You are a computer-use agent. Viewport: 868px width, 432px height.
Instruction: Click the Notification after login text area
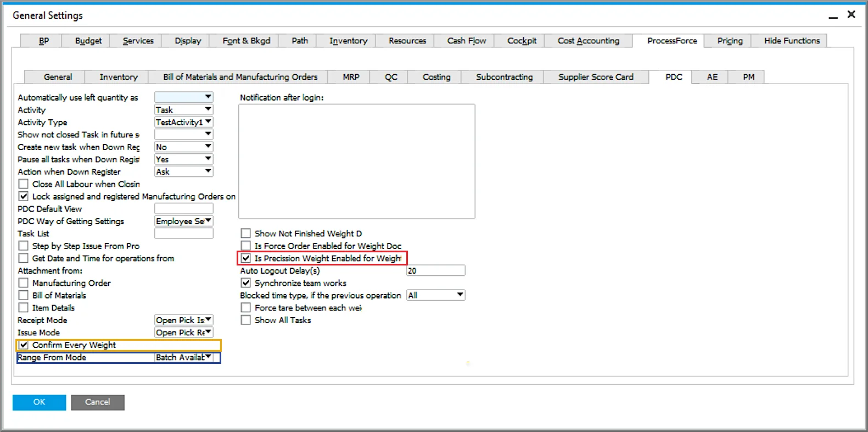pos(357,162)
